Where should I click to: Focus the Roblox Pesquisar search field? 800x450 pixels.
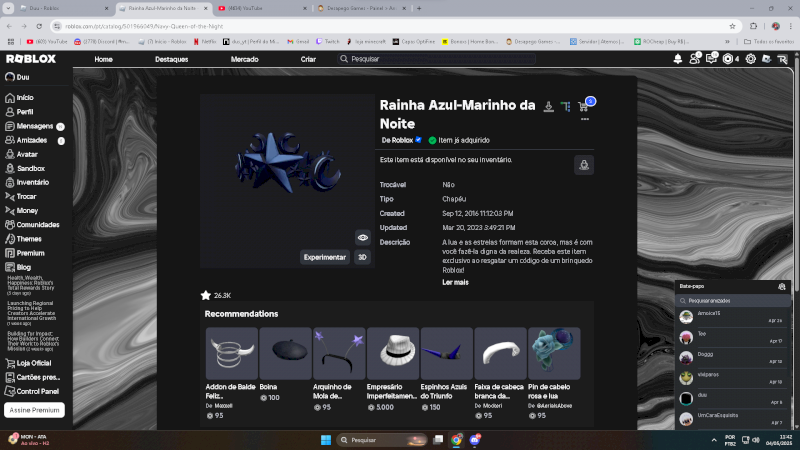click(437, 59)
